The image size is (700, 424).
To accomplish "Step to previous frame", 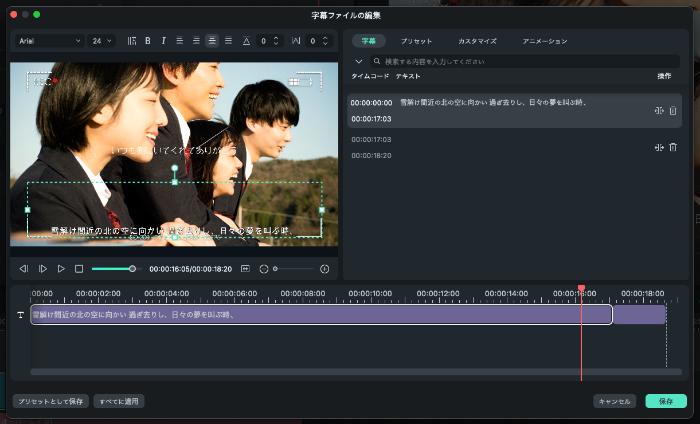I will [x=24, y=269].
